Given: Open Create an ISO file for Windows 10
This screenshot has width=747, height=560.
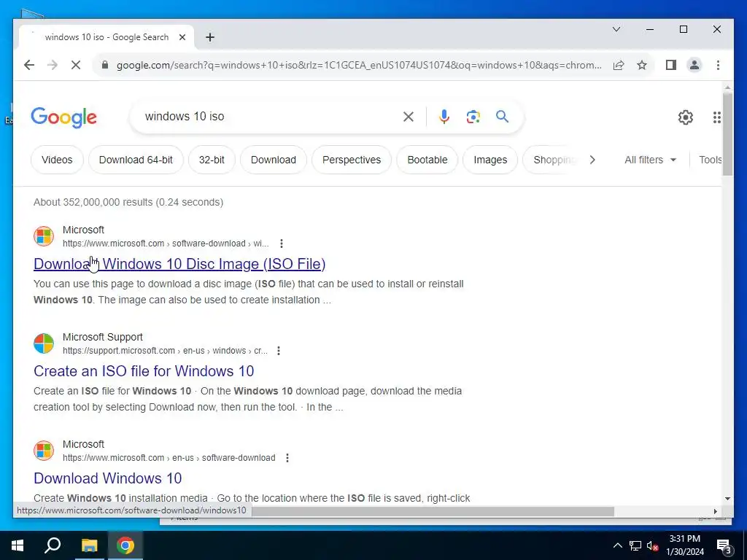Looking at the screenshot, I should tap(144, 371).
